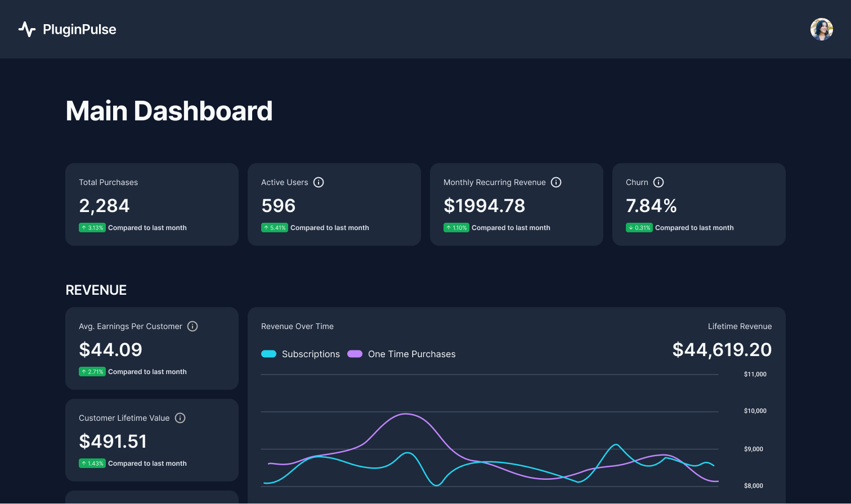
Task: Select the 3.13% Total Purchases change badge
Action: click(x=92, y=228)
